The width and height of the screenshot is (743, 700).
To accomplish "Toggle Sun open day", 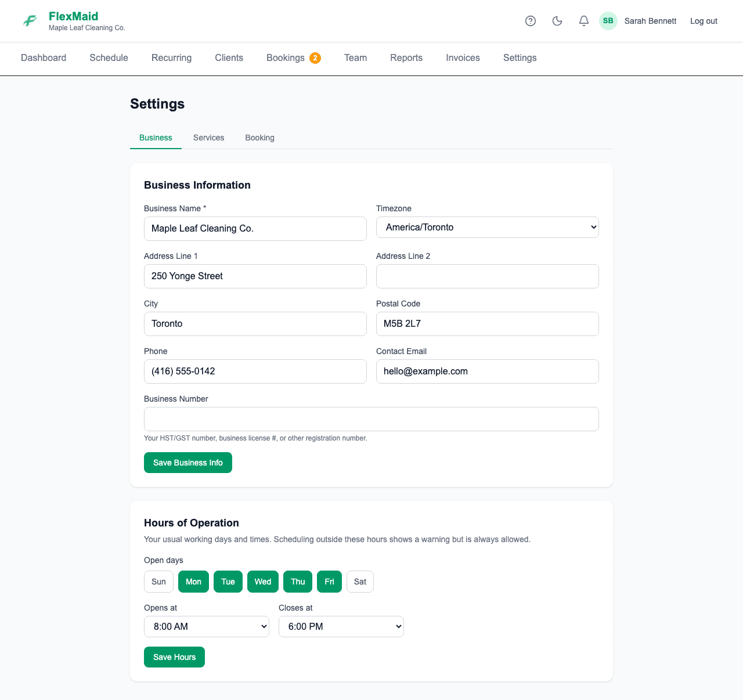I will coord(158,582).
